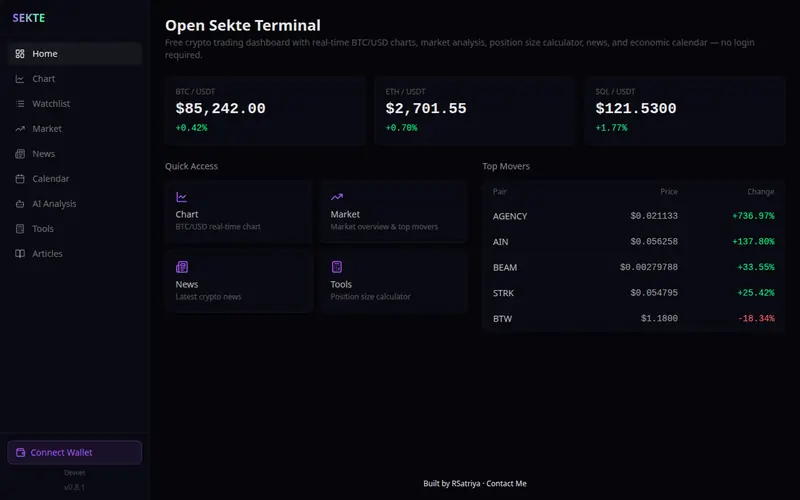Click the +33.55% change cell
This screenshot has width=800, height=500.
[x=756, y=267]
